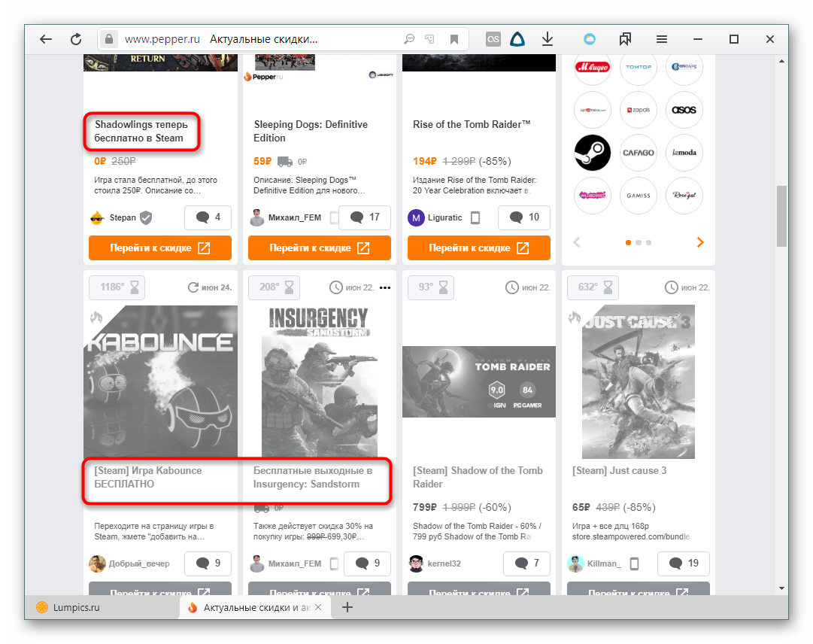Screen dimensions: 813x644
Task: Open three-dots menu on Insurgency card
Action: pos(385,288)
